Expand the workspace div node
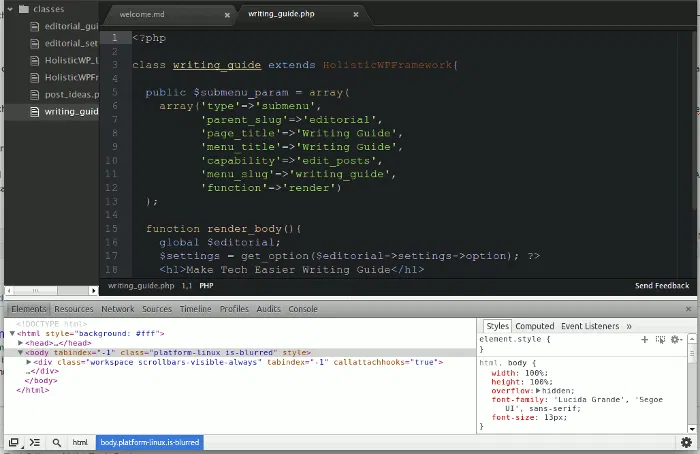The width and height of the screenshot is (700, 454). tap(29, 362)
